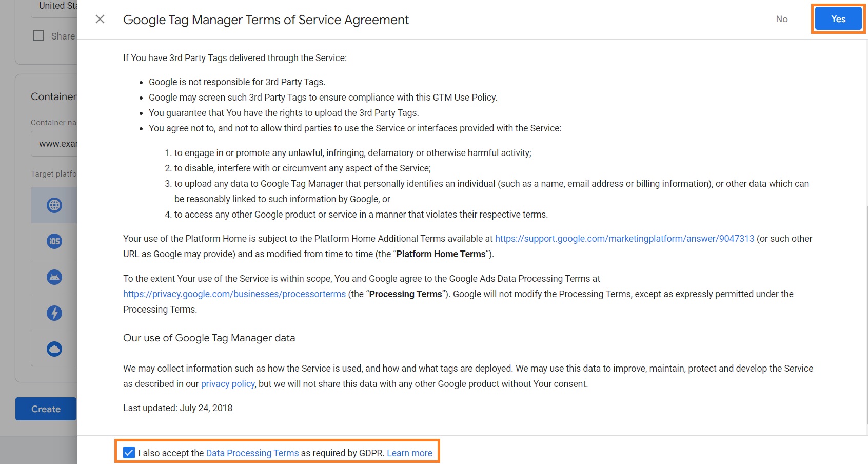The image size is (868, 464).
Task: Click No to decline the agreement
Action: [781, 19]
